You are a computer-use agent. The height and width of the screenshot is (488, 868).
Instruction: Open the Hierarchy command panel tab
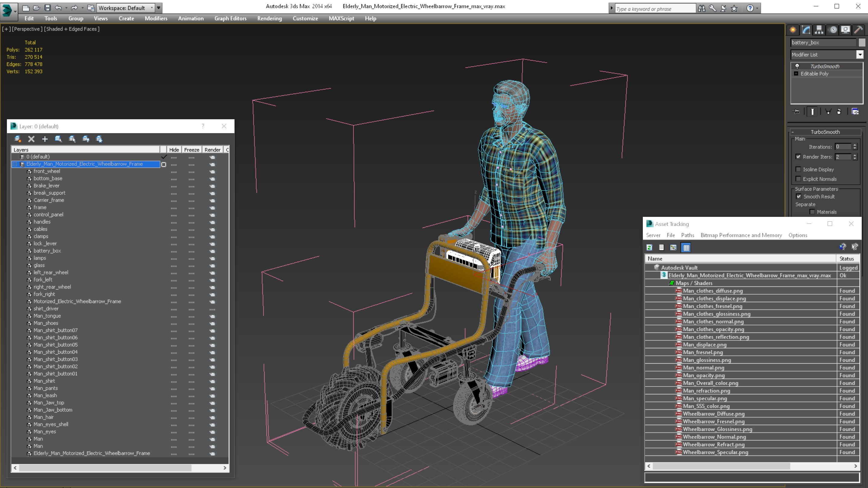[x=819, y=30]
